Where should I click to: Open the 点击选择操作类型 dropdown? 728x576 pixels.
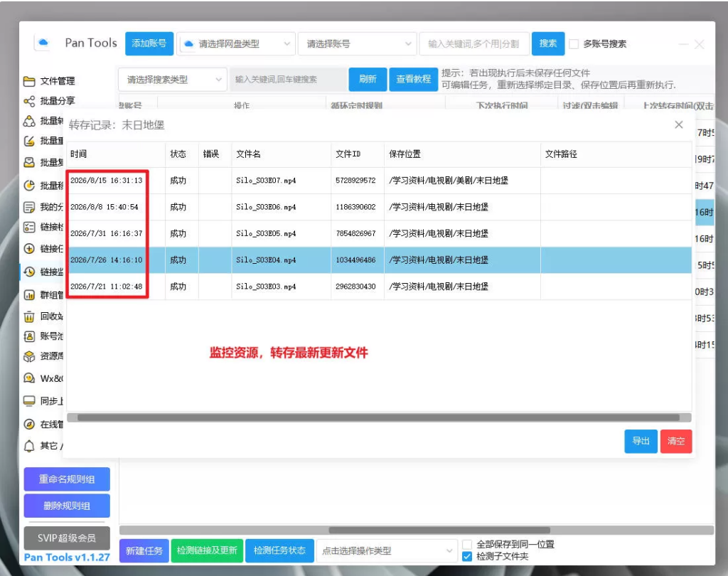[x=387, y=550]
